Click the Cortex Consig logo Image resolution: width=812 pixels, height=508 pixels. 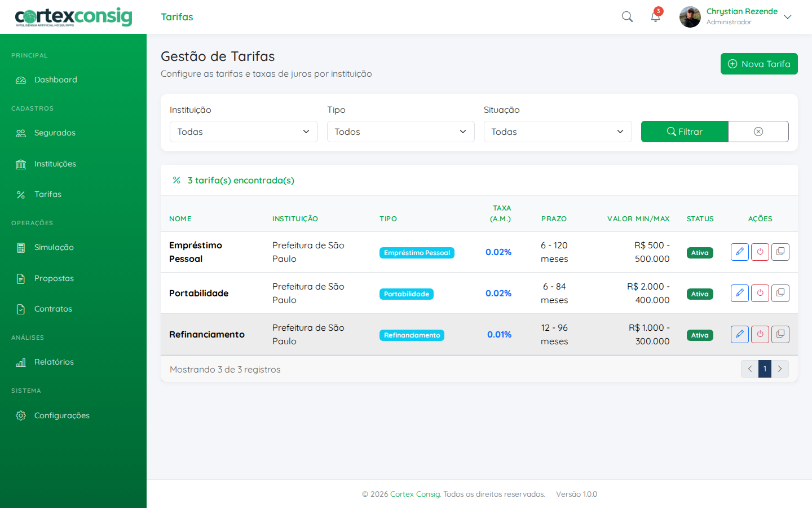click(x=73, y=17)
